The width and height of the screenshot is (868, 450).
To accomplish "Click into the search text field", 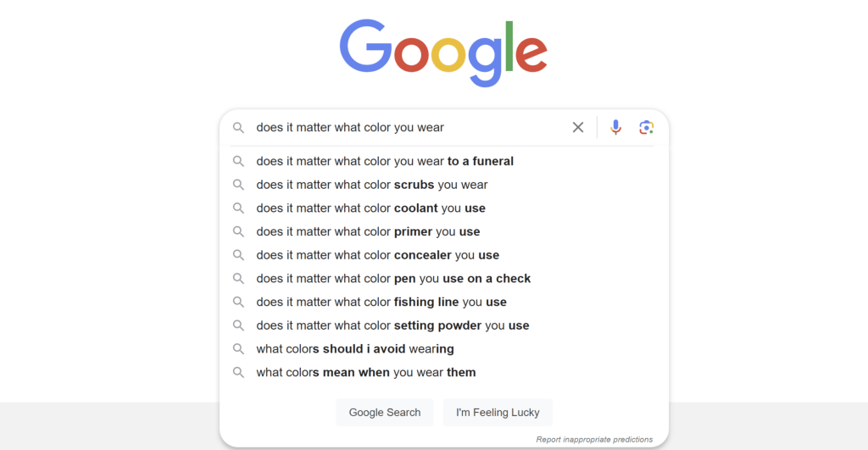I will (x=407, y=127).
